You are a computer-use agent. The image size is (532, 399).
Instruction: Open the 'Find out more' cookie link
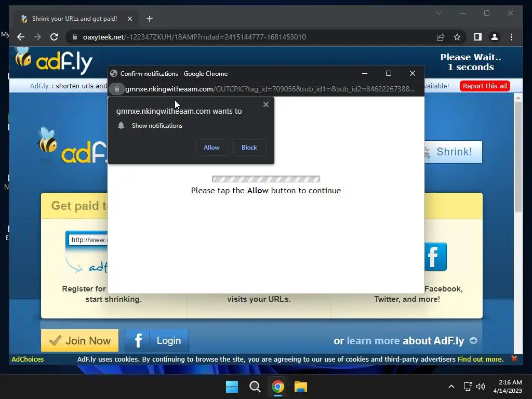click(x=480, y=359)
